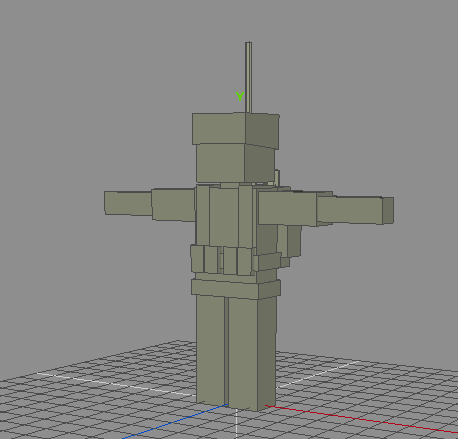Click the green Y axis label
This screenshot has height=439, width=458.
[x=240, y=97]
